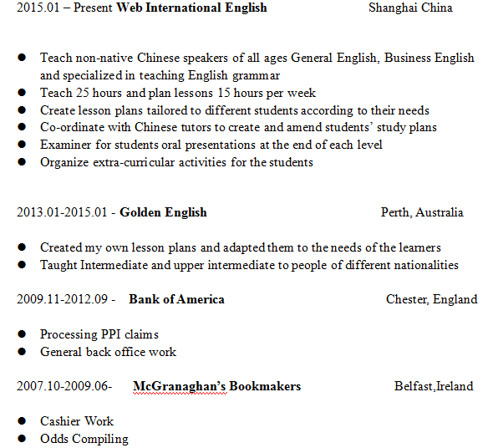Click the bold Golden English heading
Screen dimensions: 498x448
click(x=163, y=212)
